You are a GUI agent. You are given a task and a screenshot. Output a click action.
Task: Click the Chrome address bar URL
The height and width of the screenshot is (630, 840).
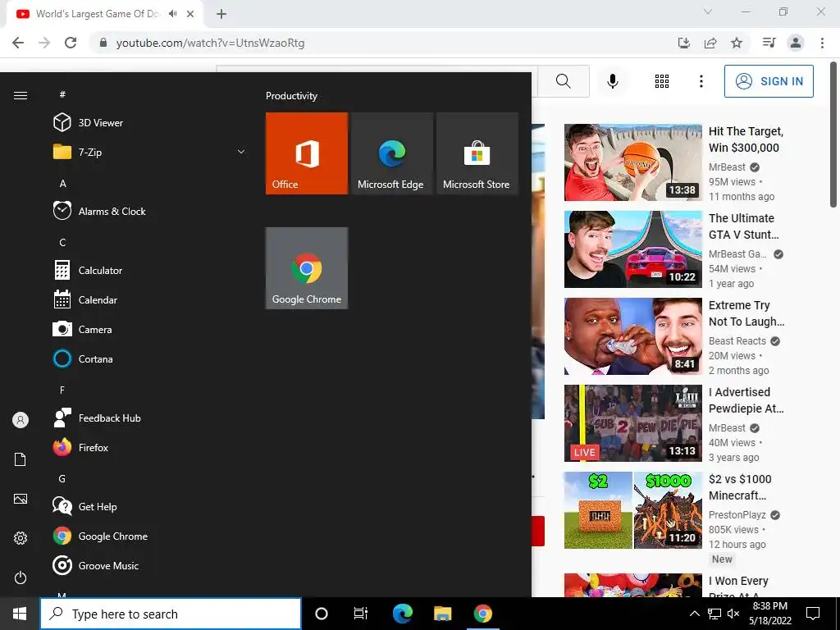[211, 43]
